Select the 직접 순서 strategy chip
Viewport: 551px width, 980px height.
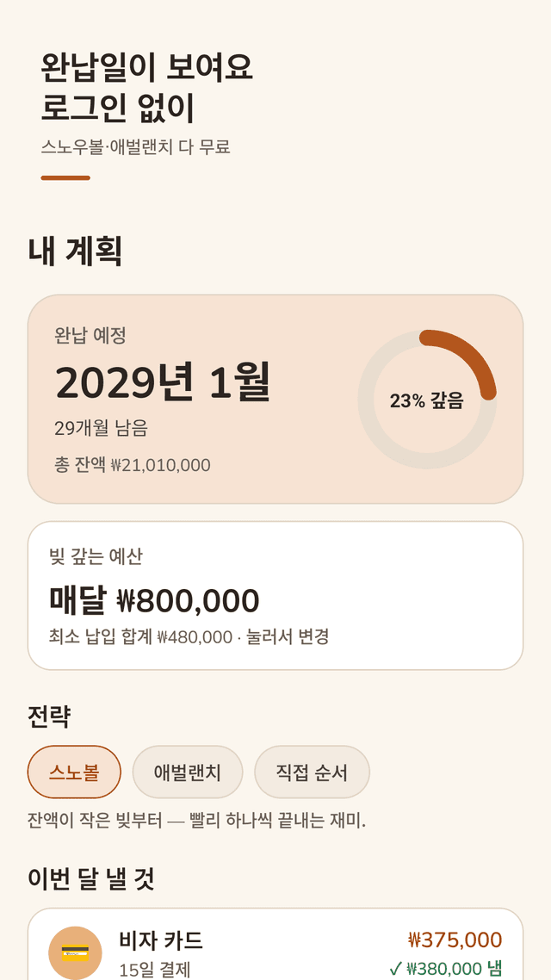click(x=312, y=772)
